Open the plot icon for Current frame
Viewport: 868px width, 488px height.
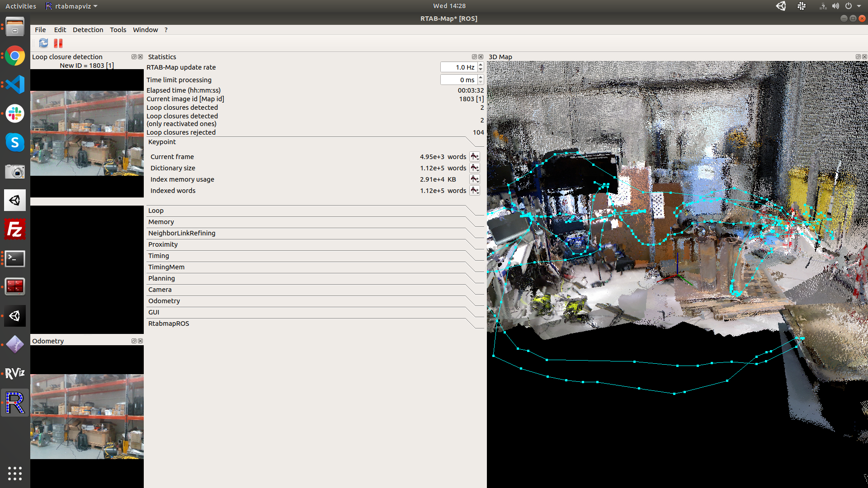pyautogui.click(x=474, y=156)
